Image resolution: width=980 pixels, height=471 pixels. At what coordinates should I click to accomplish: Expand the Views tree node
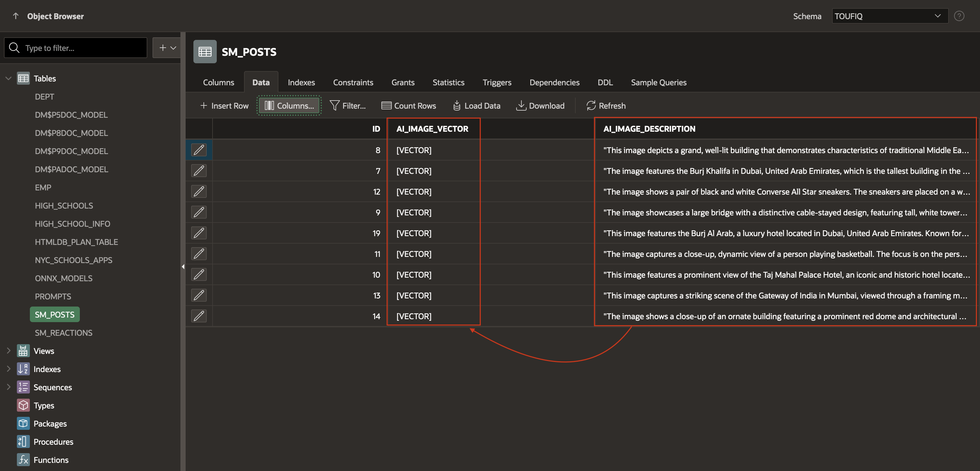click(8, 351)
